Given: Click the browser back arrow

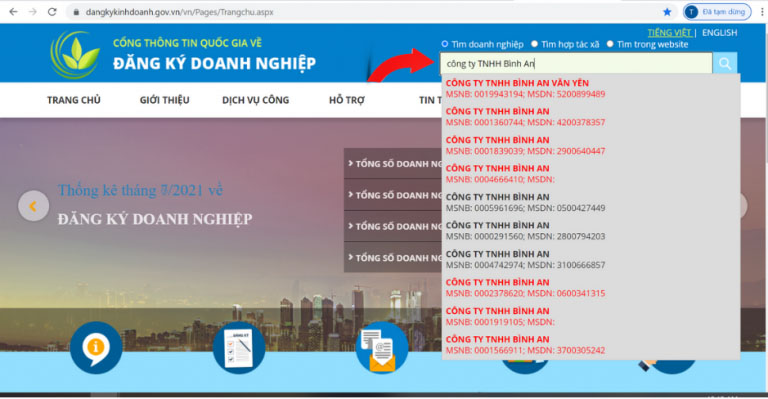Looking at the screenshot, I should (13, 12).
